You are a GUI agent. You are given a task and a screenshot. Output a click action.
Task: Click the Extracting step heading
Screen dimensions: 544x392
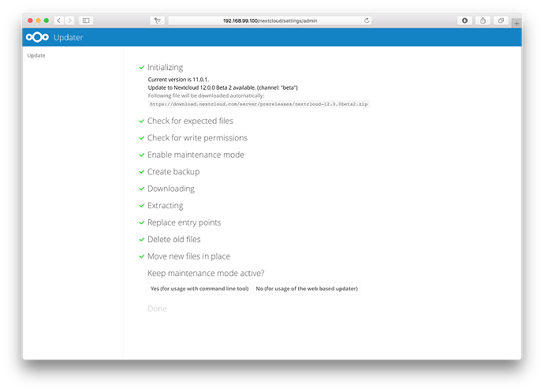[165, 206]
